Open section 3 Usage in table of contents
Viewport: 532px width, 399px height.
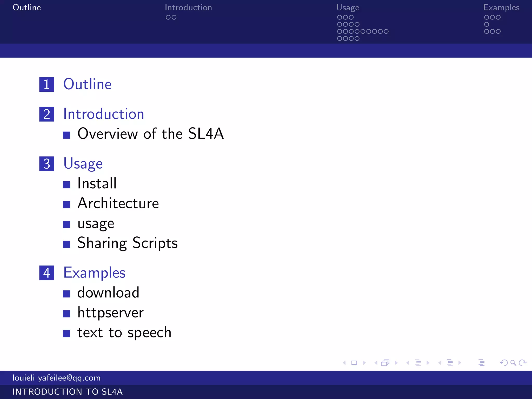[x=83, y=164]
